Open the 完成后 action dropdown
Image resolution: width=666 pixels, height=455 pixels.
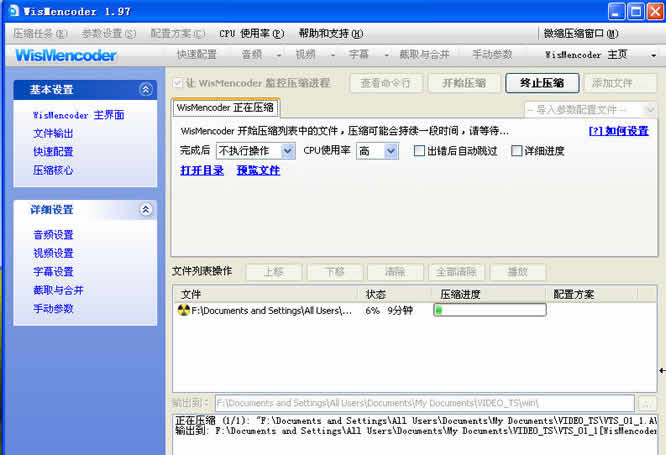288,151
